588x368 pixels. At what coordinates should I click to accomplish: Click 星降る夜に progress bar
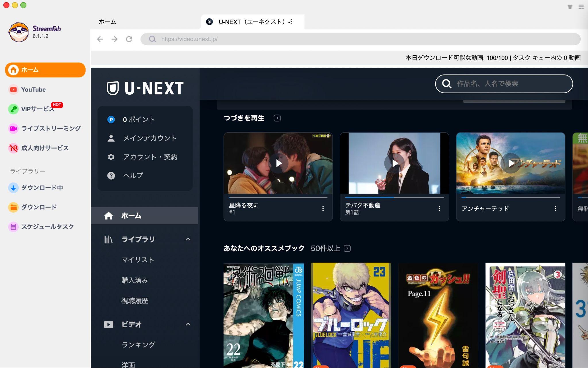(x=278, y=197)
